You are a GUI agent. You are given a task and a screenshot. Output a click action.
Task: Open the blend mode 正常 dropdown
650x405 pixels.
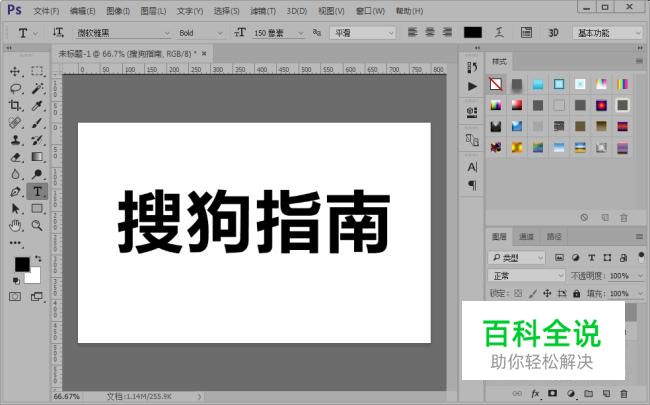[526, 276]
